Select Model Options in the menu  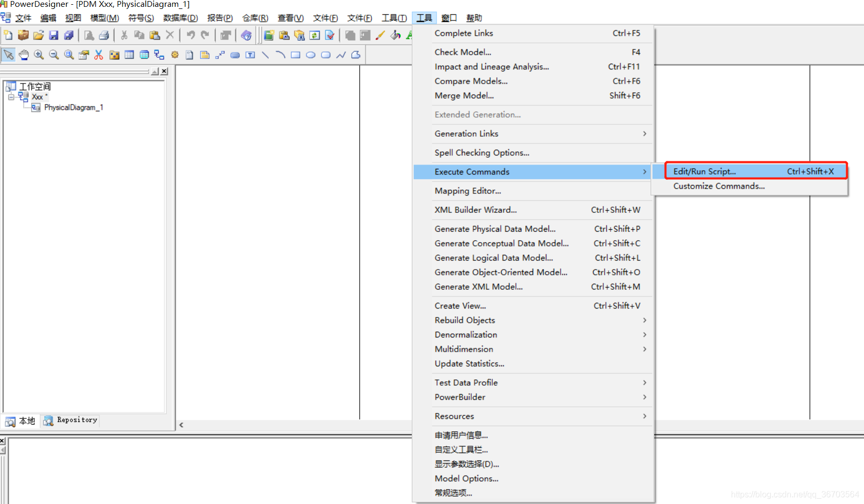click(x=533, y=478)
